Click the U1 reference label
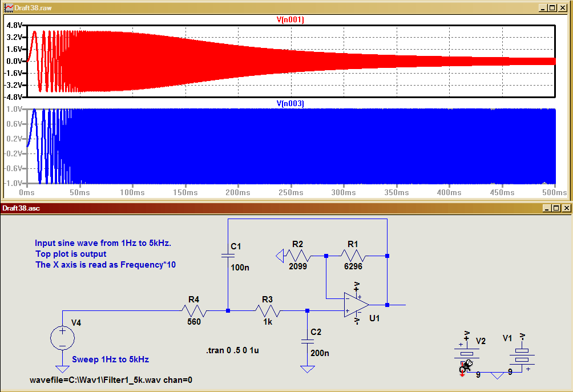The height and width of the screenshot is (392, 573). (x=374, y=318)
